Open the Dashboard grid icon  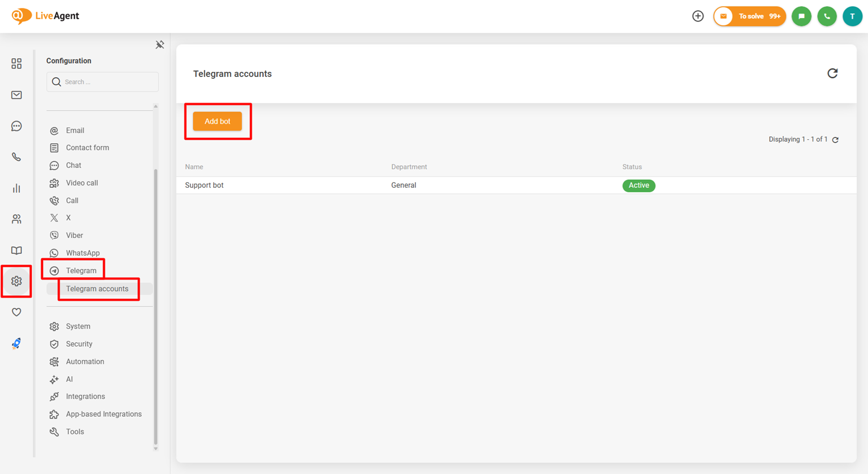(x=16, y=63)
